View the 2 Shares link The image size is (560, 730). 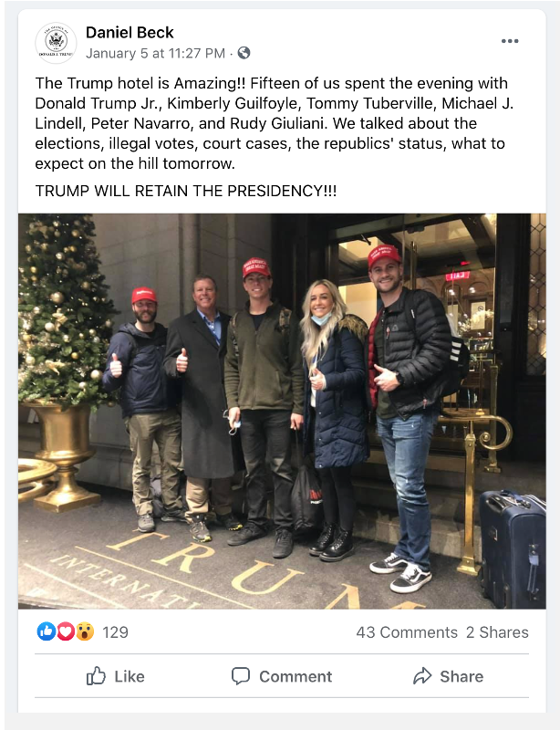pos(497,632)
